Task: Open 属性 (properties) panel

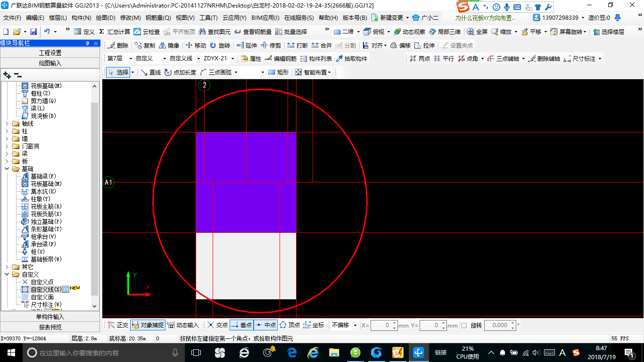Action: point(251,59)
